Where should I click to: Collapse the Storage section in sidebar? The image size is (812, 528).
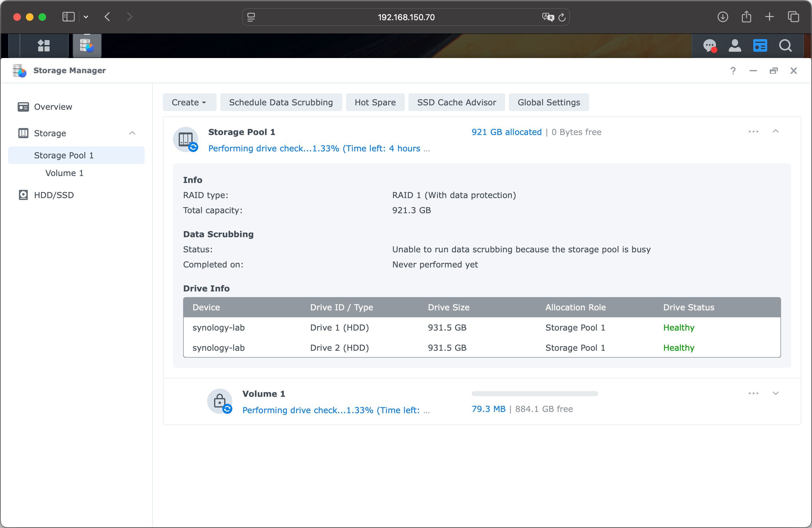pos(132,133)
